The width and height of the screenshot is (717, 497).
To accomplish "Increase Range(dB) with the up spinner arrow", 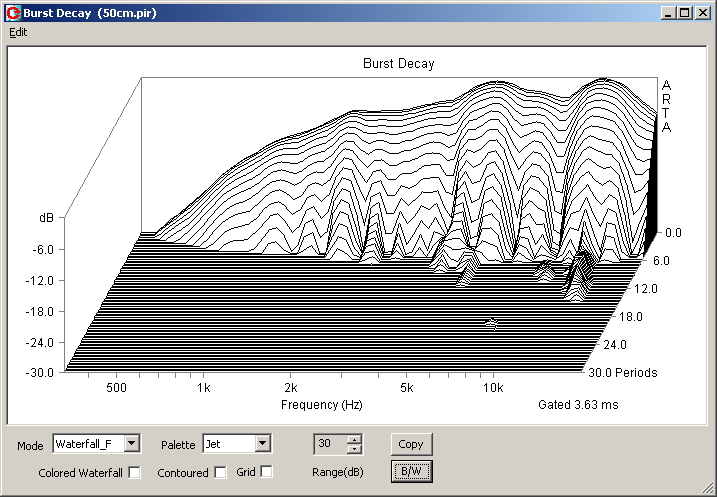I will [354, 439].
